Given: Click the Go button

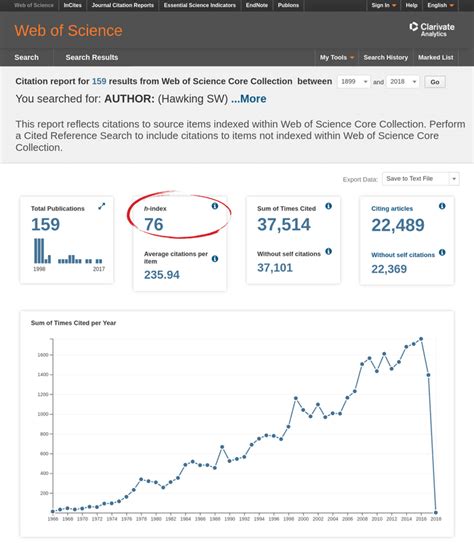Looking at the screenshot, I should click(x=435, y=82).
